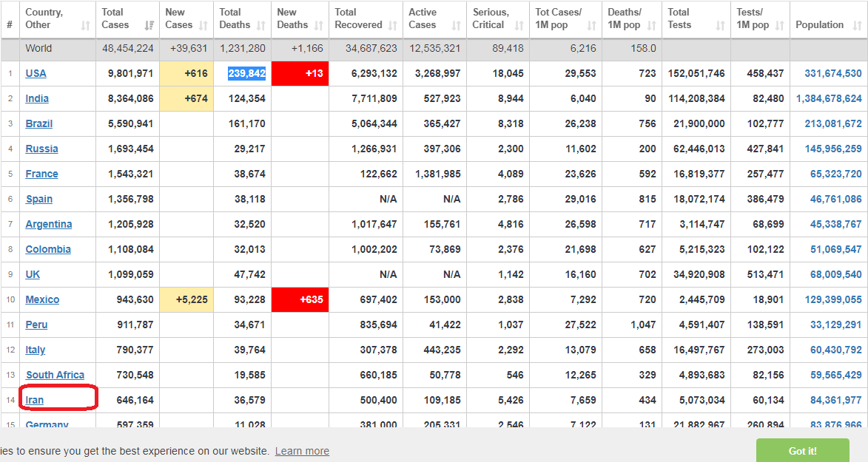
Task: Click UK total tests 34,920,908
Action: 699,274
